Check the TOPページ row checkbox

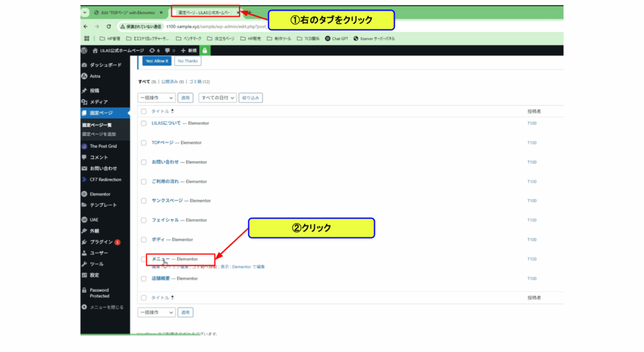tap(144, 143)
